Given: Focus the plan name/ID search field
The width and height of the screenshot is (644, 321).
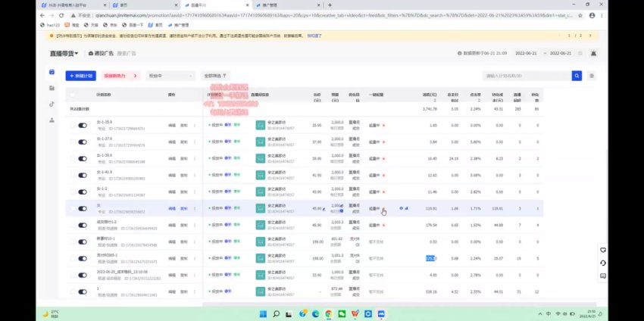Looking at the screenshot, I should pos(527,76).
